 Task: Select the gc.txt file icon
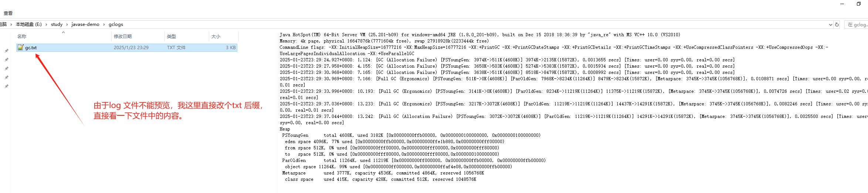tap(21, 47)
